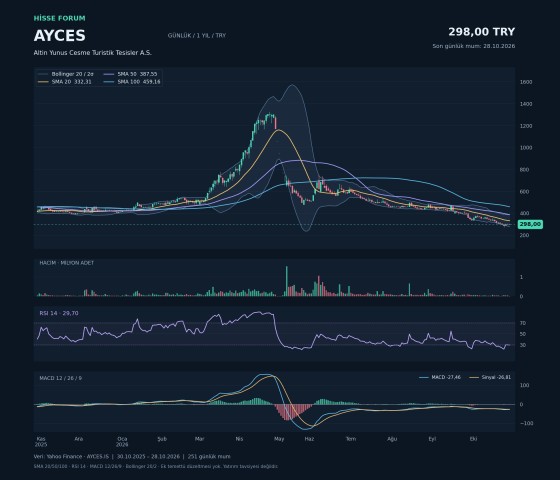
Task: Click the Mar month axis label
Action: tap(199, 439)
